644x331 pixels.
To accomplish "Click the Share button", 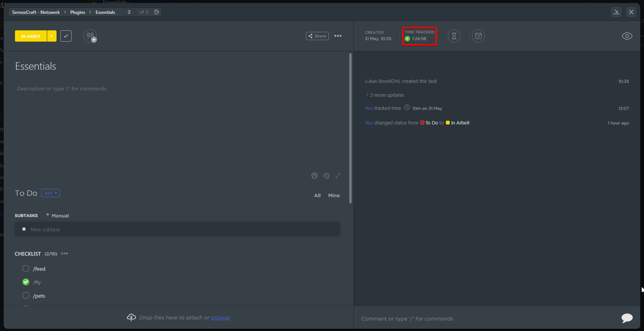I will [x=317, y=36].
